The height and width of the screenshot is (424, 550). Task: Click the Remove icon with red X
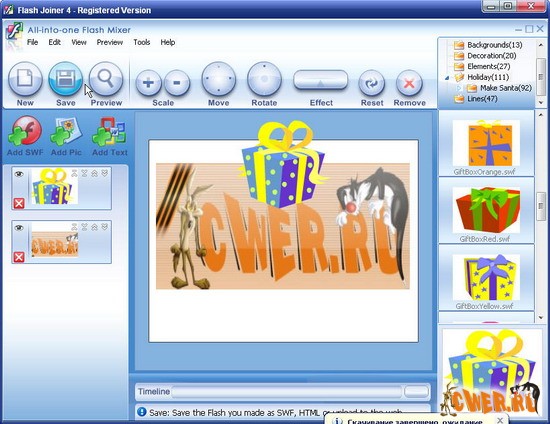[409, 83]
